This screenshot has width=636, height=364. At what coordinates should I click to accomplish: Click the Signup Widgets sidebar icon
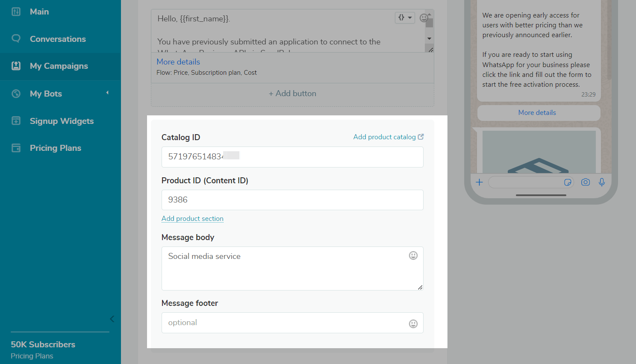pos(16,121)
